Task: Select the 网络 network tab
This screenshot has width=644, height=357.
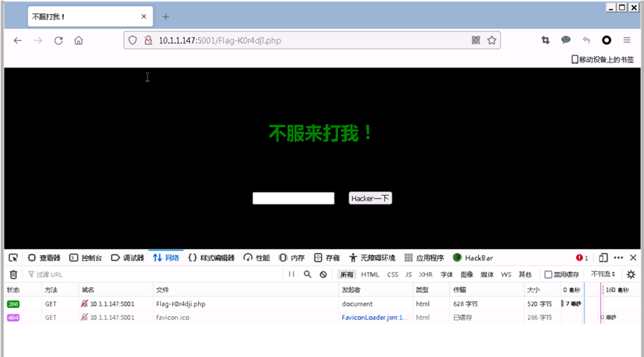Action: pyautogui.click(x=166, y=257)
